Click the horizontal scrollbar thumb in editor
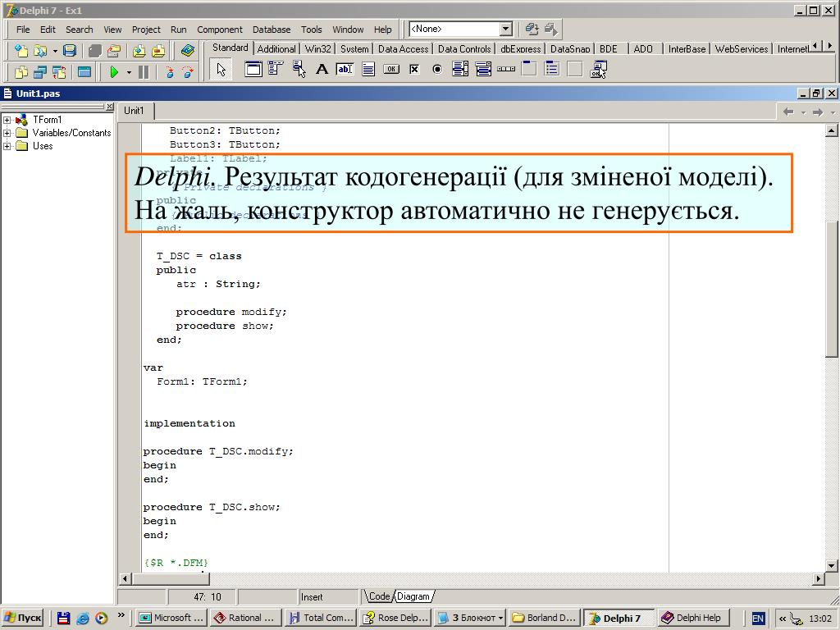Screen dimensions: 840x630 [171, 578]
